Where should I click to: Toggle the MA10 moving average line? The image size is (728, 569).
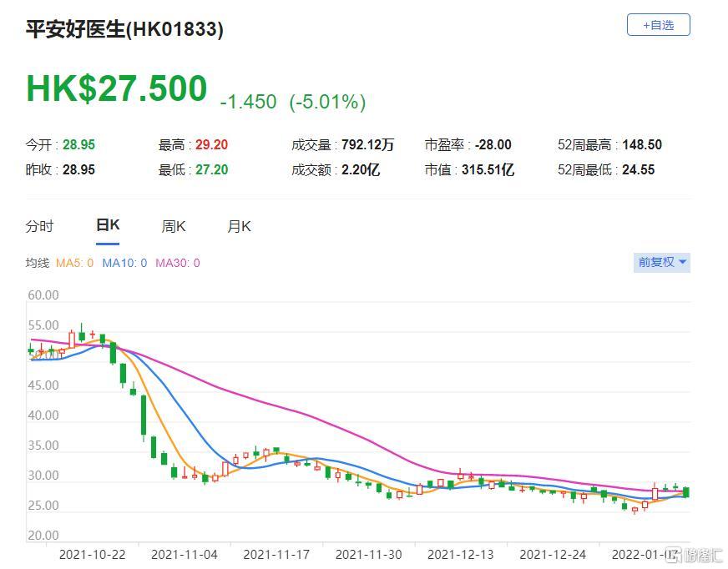pos(124,263)
